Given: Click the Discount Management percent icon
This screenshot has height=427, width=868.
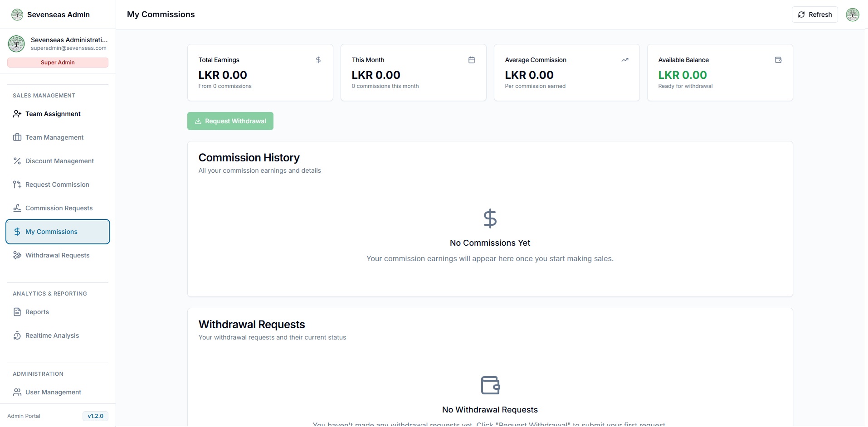Looking at the screenshot, I should coord(17,161).
